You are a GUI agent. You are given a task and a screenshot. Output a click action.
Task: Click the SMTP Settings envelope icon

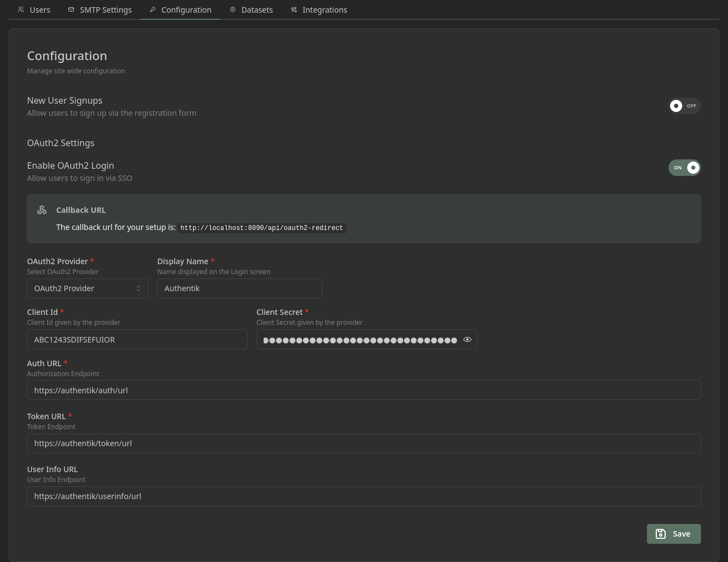click(x=71, y=10)
